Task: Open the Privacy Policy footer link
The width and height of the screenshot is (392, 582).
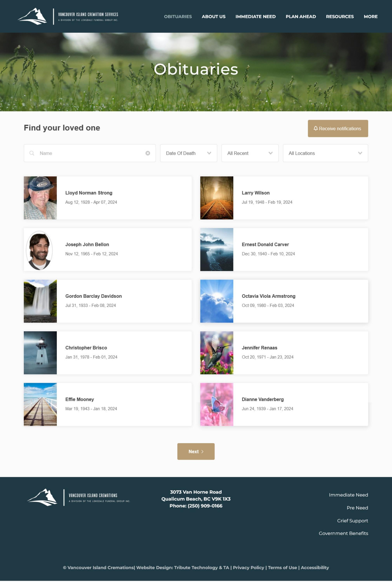Action: coord(248,567)
